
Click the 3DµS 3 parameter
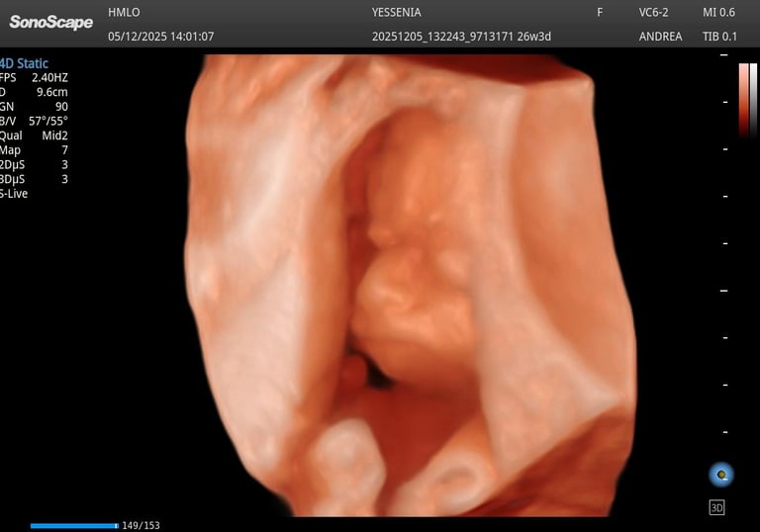tap(34, 179)
